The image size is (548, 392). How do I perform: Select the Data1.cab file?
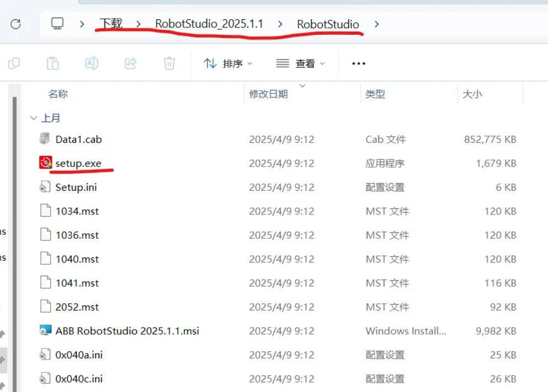[x=78, y=139]
